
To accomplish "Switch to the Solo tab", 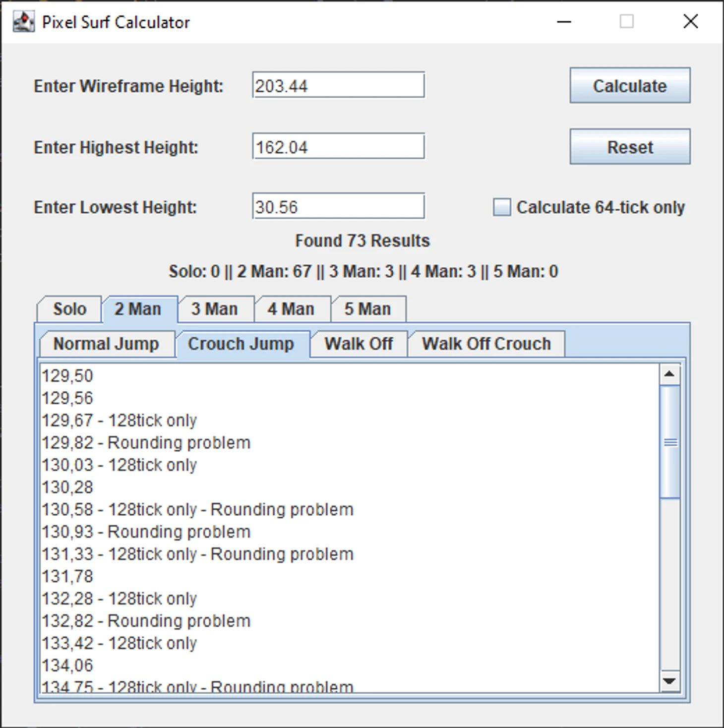I will 69,309.
